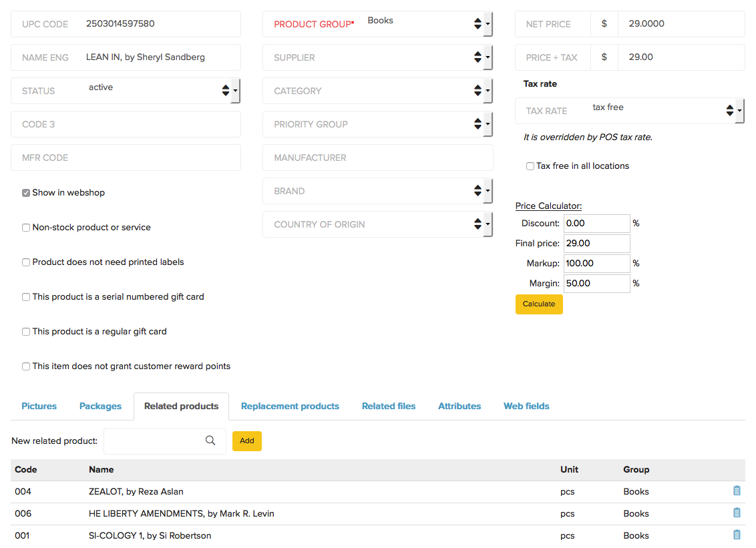
Task: Click trash icon for SI-COLOGY 1 row
Action: click(x=736, y=535)
